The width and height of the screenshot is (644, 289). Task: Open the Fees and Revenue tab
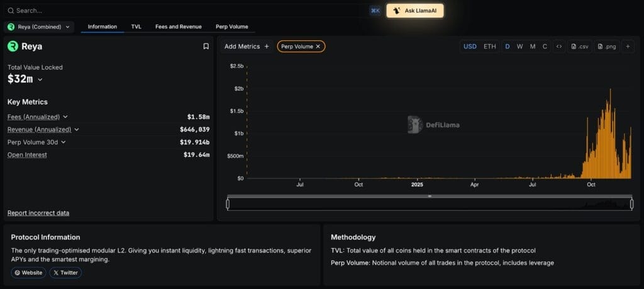coord(178,26)
